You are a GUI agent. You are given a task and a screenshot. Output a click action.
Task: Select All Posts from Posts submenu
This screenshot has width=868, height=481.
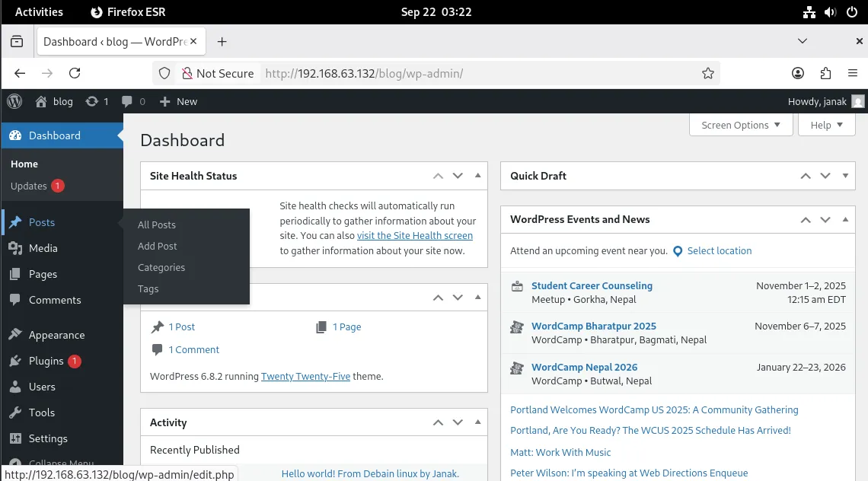click(x=157, y=225)
